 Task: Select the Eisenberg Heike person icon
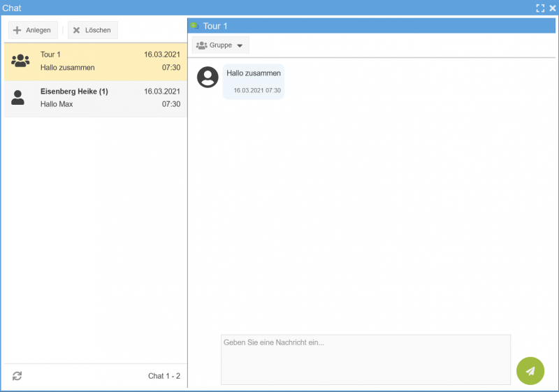click(18, 98)
